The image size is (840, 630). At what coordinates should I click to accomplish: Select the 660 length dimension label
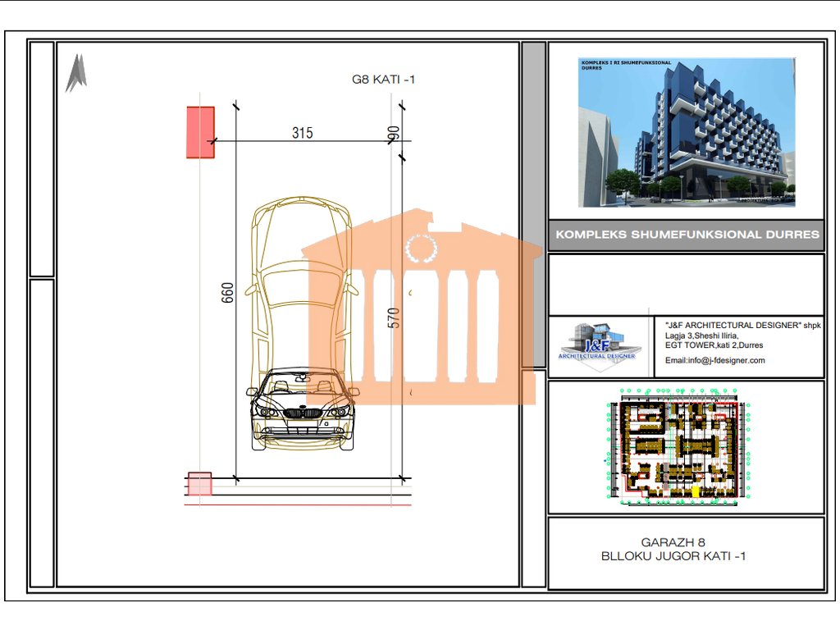point(227,293)
